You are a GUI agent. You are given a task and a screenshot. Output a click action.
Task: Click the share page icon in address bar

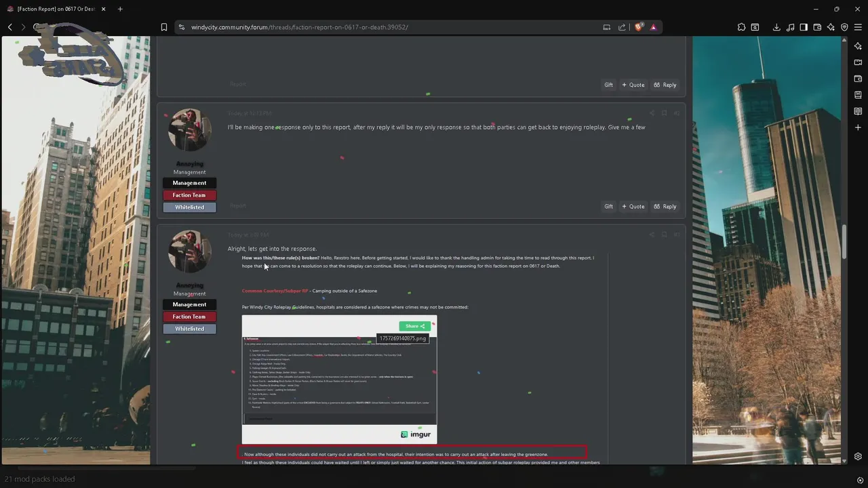622,27
